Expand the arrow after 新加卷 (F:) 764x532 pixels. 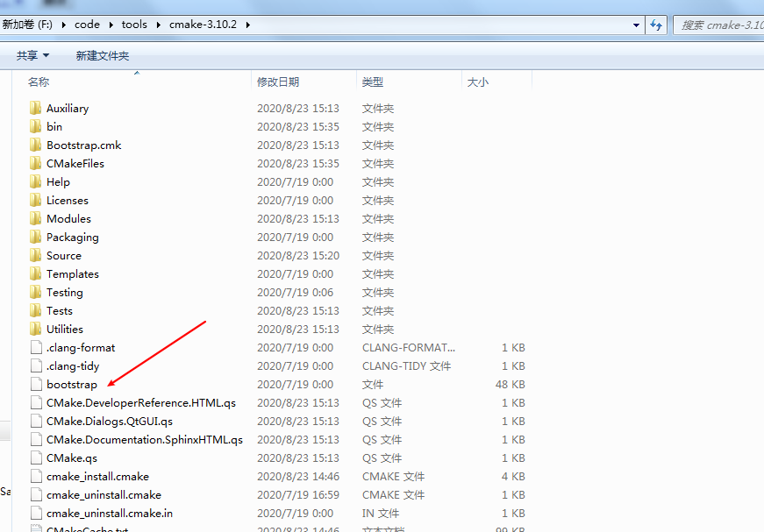pos(63,25)
